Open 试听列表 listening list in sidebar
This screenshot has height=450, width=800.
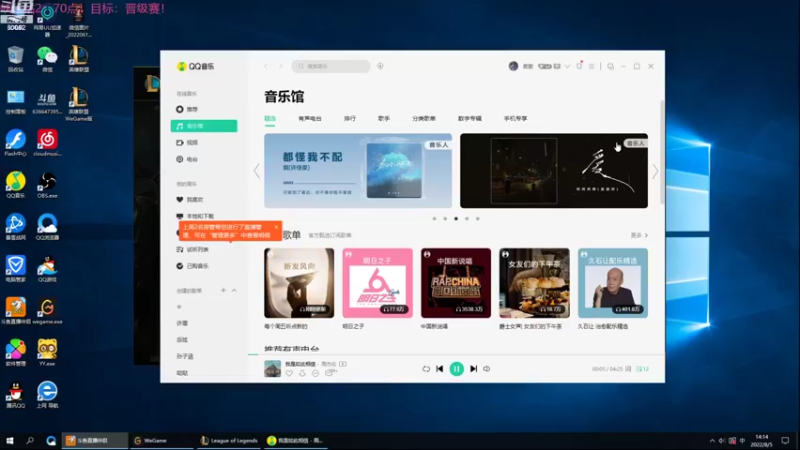click(192, 249)
